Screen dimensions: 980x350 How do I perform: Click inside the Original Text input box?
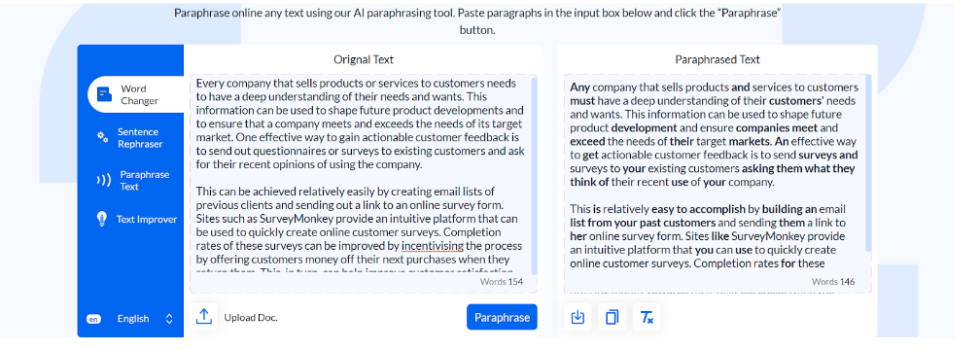361,175
